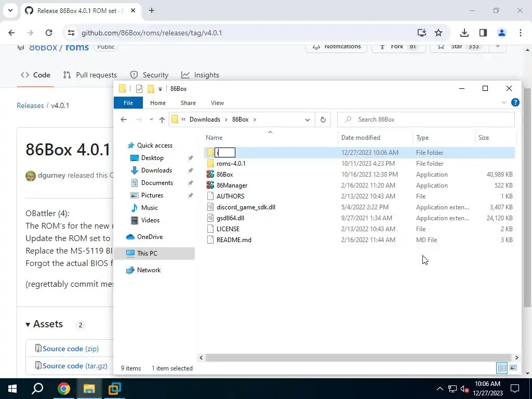The width and height of the screenshot is (532, 399).
Task: Select This PC in navigation pane
Action: 147,254
